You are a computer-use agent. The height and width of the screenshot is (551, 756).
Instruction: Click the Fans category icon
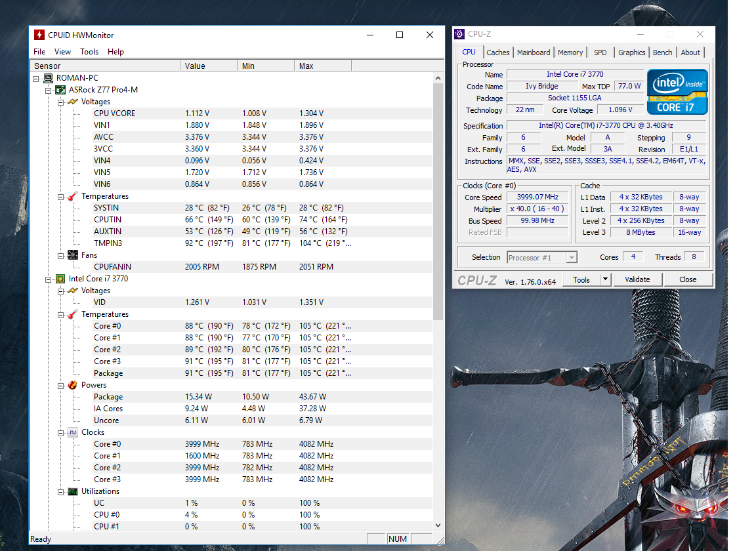[x=73, y=255]
